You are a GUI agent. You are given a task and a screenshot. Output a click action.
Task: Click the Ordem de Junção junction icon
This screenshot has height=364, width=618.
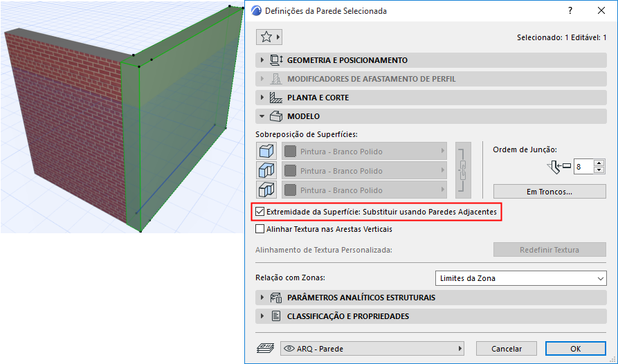[x=559, y=167]
